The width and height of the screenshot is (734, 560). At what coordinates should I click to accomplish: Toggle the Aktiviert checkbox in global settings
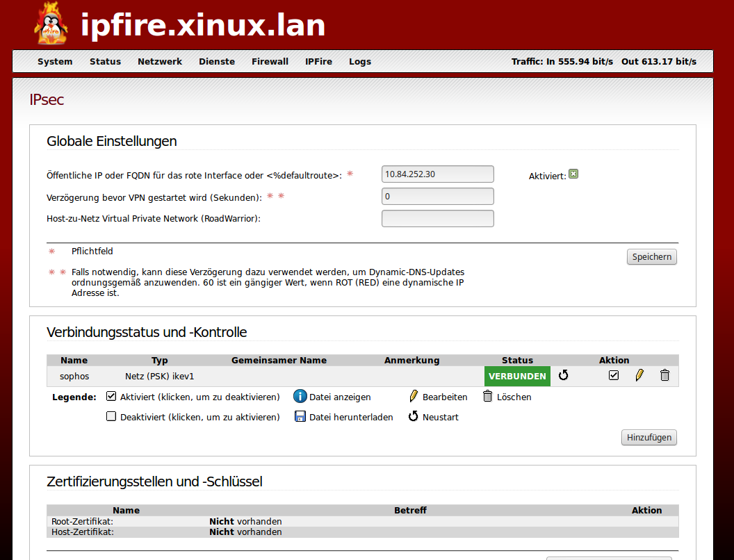pos(573,174)
